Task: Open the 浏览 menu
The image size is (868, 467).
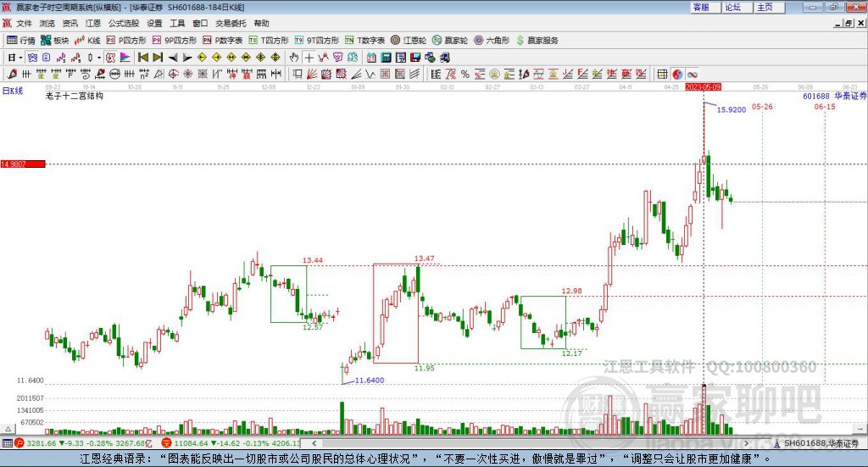Action: click(47, 23)
